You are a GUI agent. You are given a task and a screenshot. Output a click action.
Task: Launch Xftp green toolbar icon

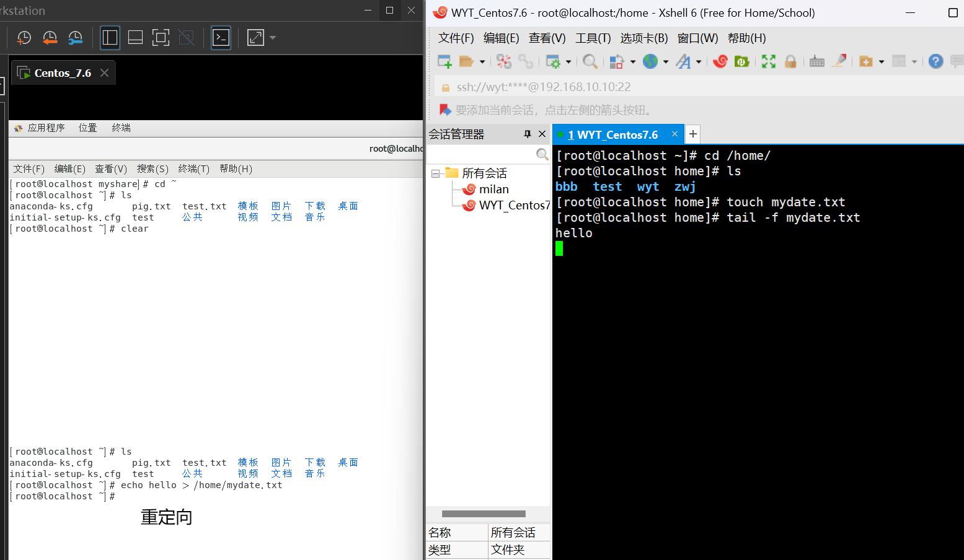(742, 61)
